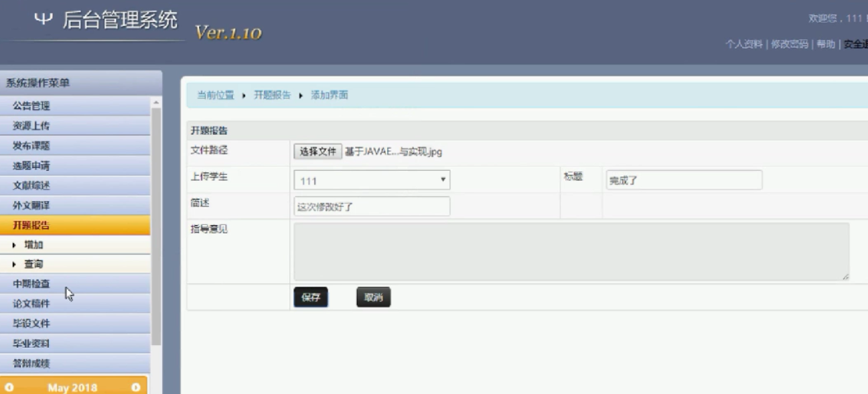Open 选题申请 menu item
Screen dimensions: 868x394
pyautogui.click(x=31, y=166)
